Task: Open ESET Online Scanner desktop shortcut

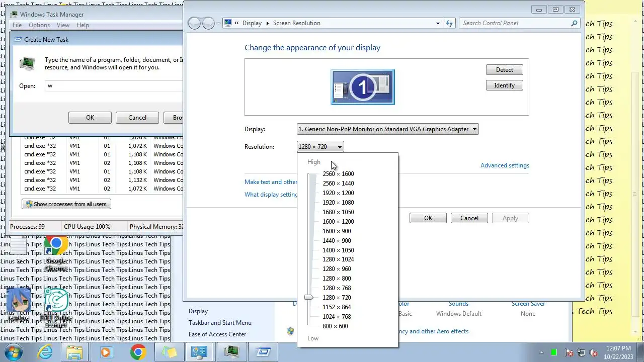Action: point(56,308)
